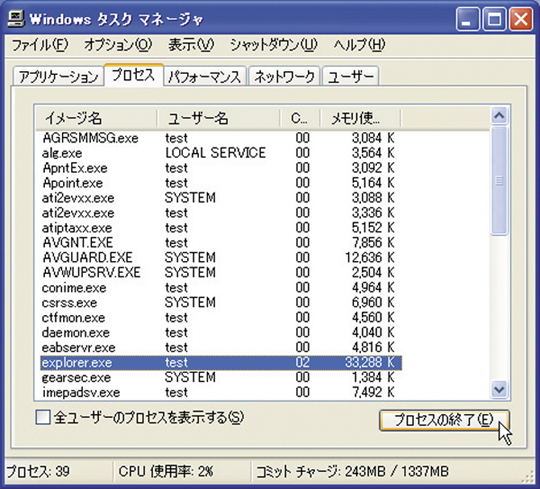Sort by ユーザー名 column header
This screenshot has height=489, width=540.
[218, 118]
